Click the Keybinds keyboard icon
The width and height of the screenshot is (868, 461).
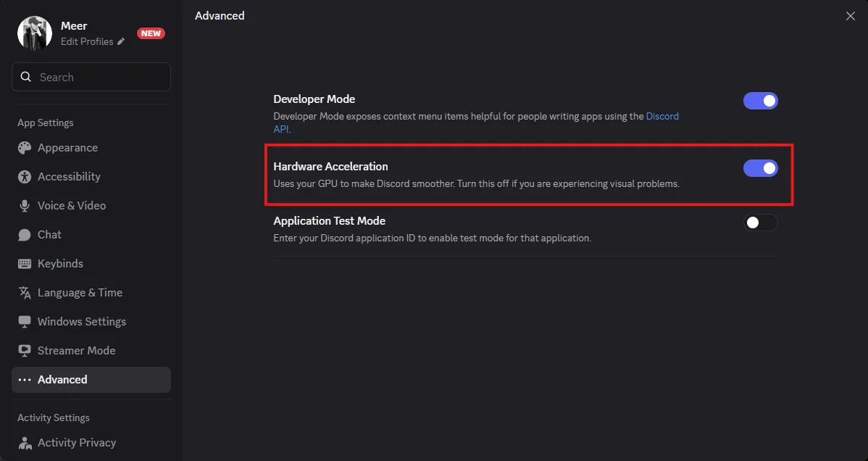25,264
